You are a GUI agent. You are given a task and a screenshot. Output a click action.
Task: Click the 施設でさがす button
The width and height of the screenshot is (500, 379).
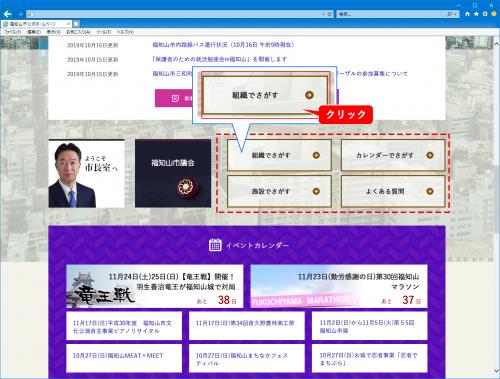[279, 191]
